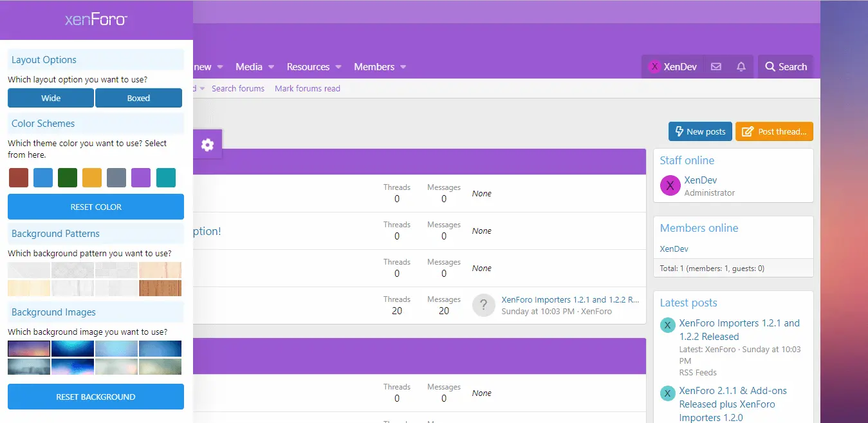
Task: Open the Latest posts heading link
Action: 688,303
